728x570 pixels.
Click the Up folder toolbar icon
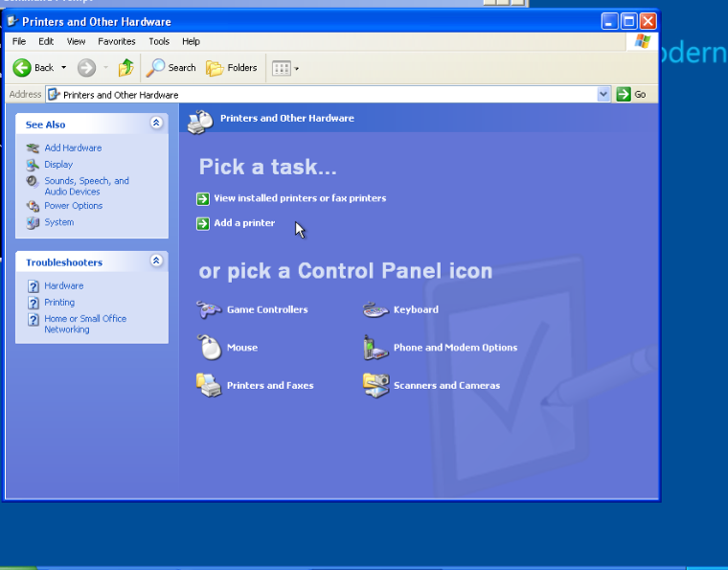tap(125, 68)
